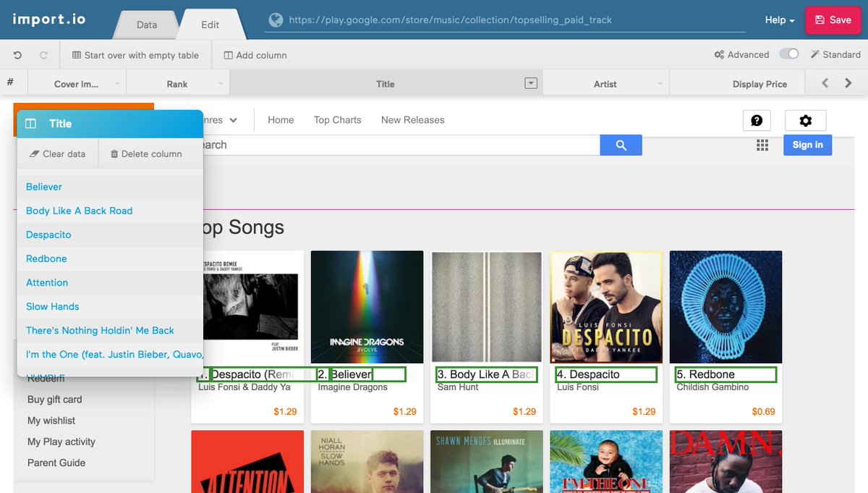Open Buy gift card link

55,400
